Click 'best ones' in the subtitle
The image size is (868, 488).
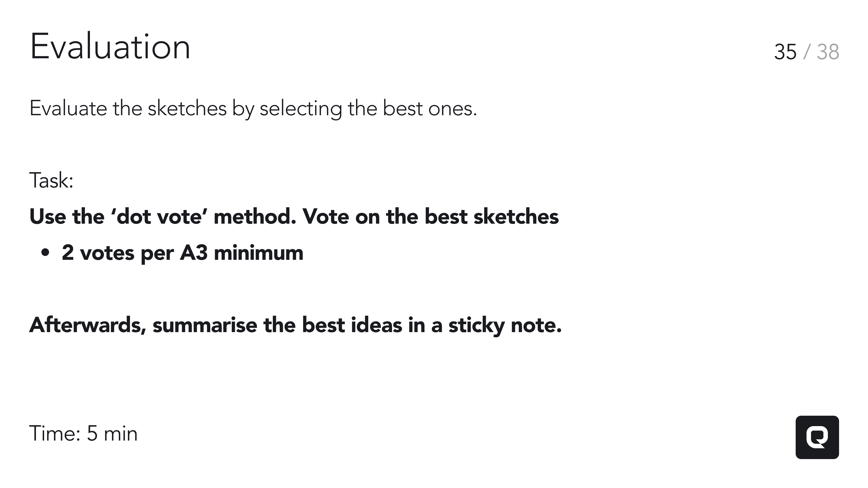(x=430, y=109)
